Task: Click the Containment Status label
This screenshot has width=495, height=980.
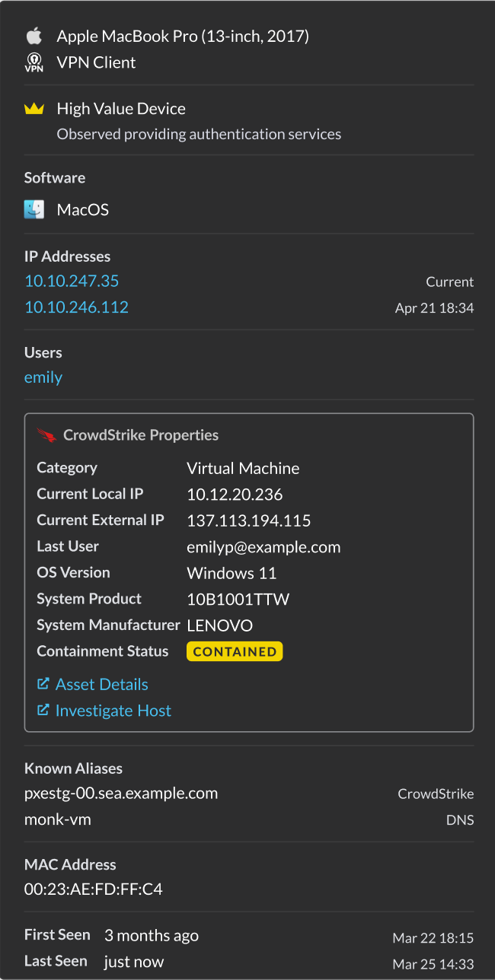Action: [103, 651]
